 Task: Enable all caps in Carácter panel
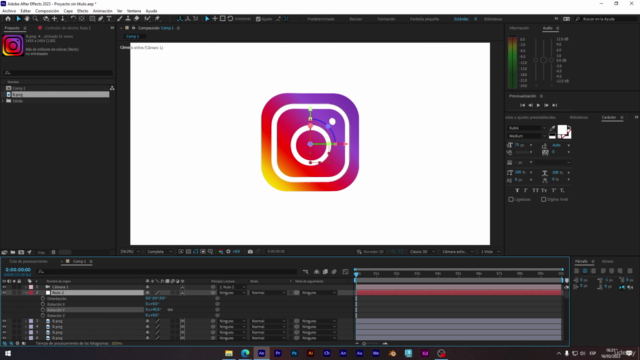(x=535, y=190)
